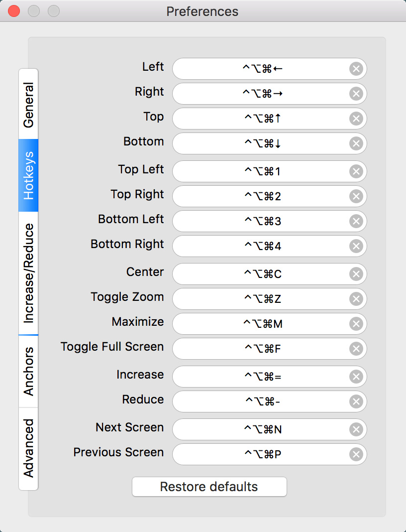This screenshot has height=532, width=406.
Task: Clear the Toggle Full Screen hotkey icon
Action: (x=356, y=349)
